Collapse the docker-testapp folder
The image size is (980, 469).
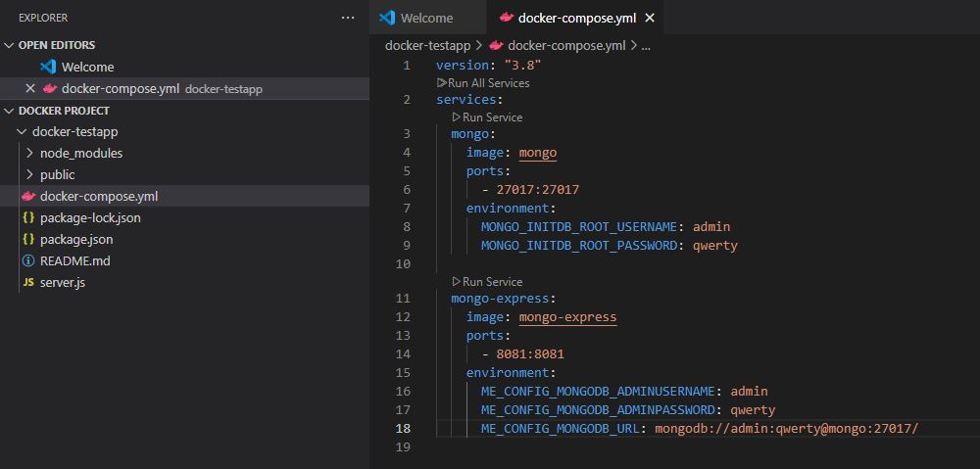coord(23,132)
